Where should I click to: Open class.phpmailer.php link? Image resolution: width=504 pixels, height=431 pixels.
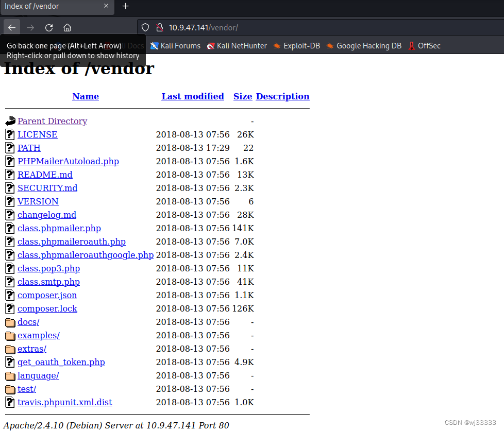(x=59, y=228)
